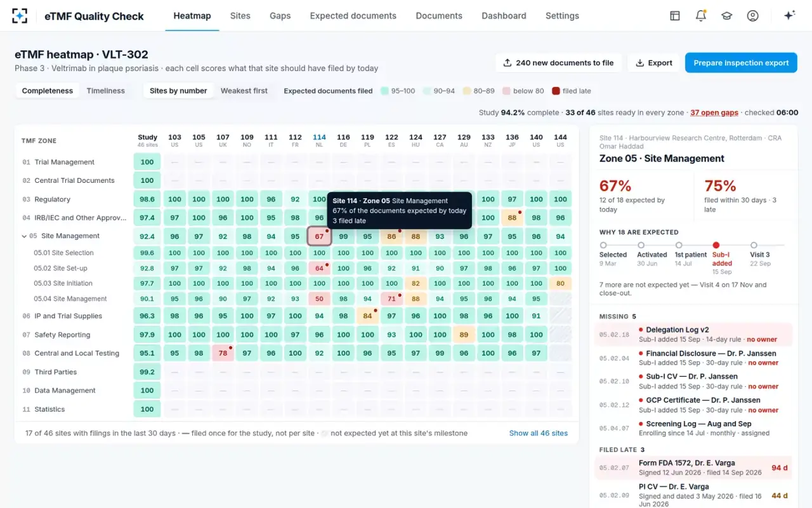Open the notifications bell

click(x=701, y=16)
